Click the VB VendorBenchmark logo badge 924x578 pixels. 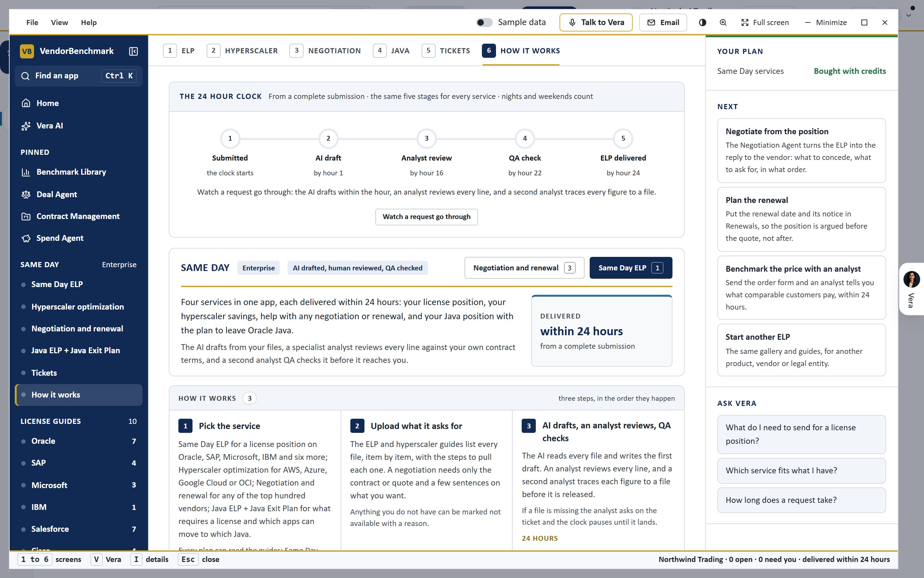[27, 51]
